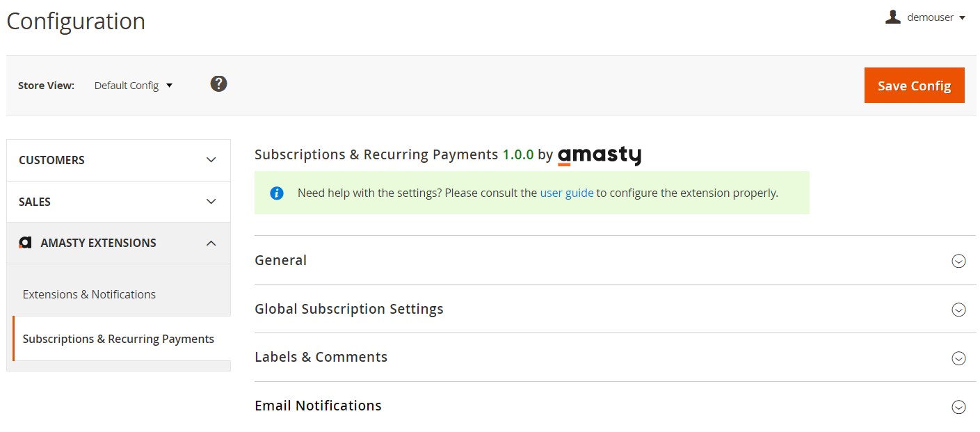Click circle arrow icon for Email Notifications
Screen dimensions: 980x432
958,407
